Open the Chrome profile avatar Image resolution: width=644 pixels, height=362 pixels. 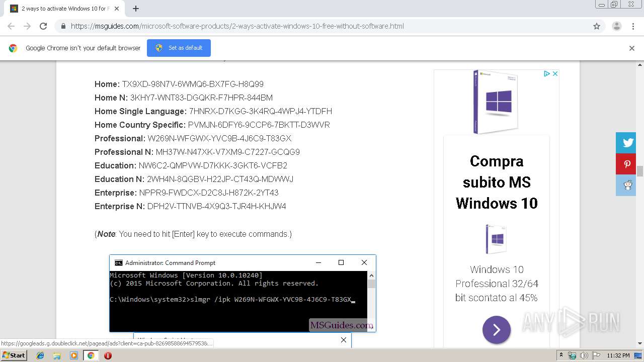click(616, 26)
